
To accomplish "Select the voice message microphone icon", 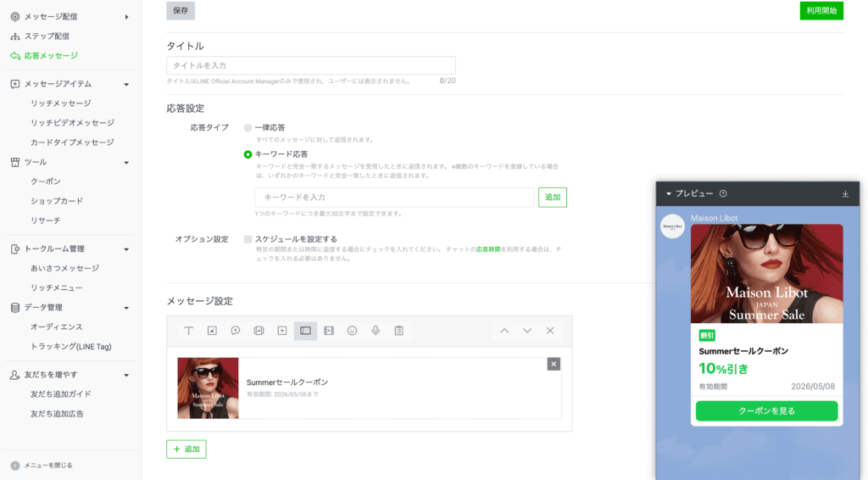I will pyautogui.click(x=376, y=331).
